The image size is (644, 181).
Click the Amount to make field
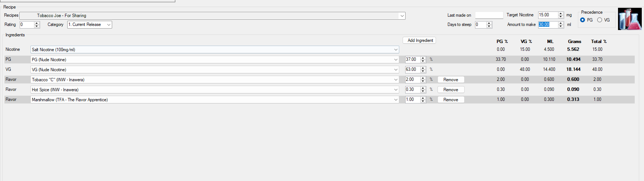(x=548, y=24)
